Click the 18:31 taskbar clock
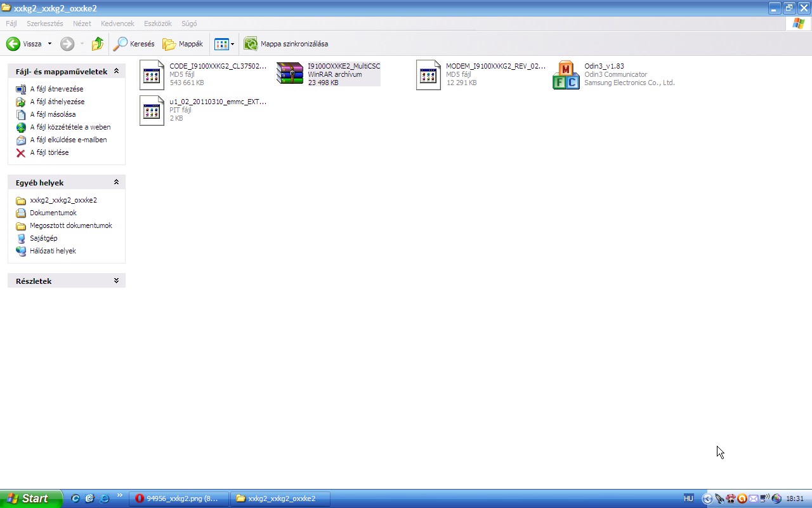 (x=795, y=498)
